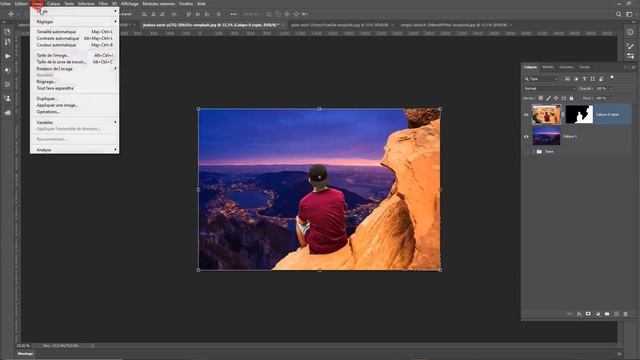The width and height of the screenshot is (640, 360).
Task: Select the Calque 0 copie layer mask thumbnail
Action: coord(579,114)
